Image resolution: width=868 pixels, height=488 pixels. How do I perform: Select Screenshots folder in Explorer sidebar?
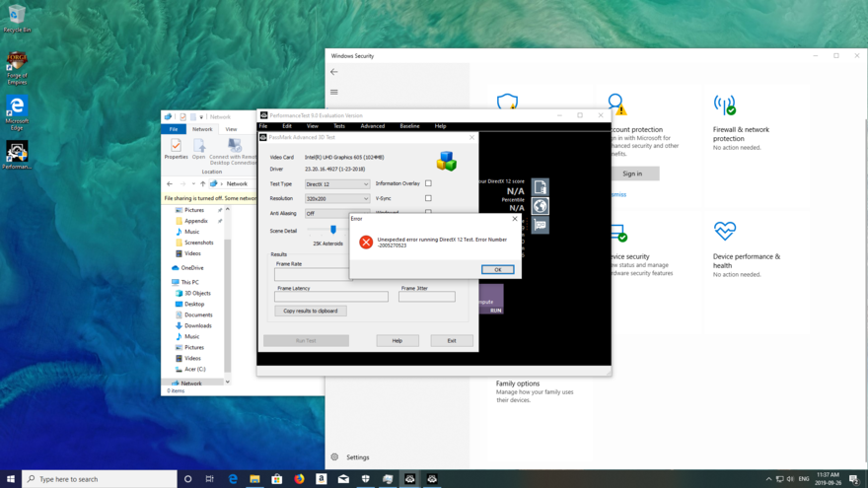point(198,243)
